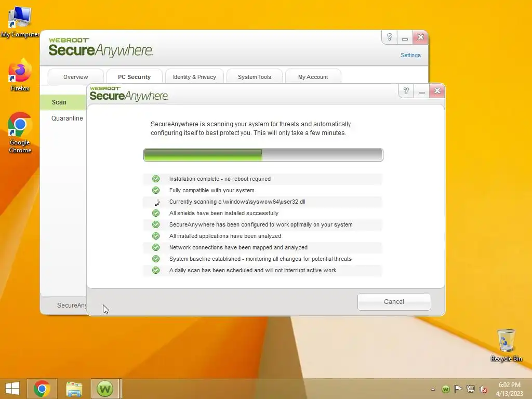Click muted volume icon in tray
Screen dimensions: 532x399
[x=483, y=389]
